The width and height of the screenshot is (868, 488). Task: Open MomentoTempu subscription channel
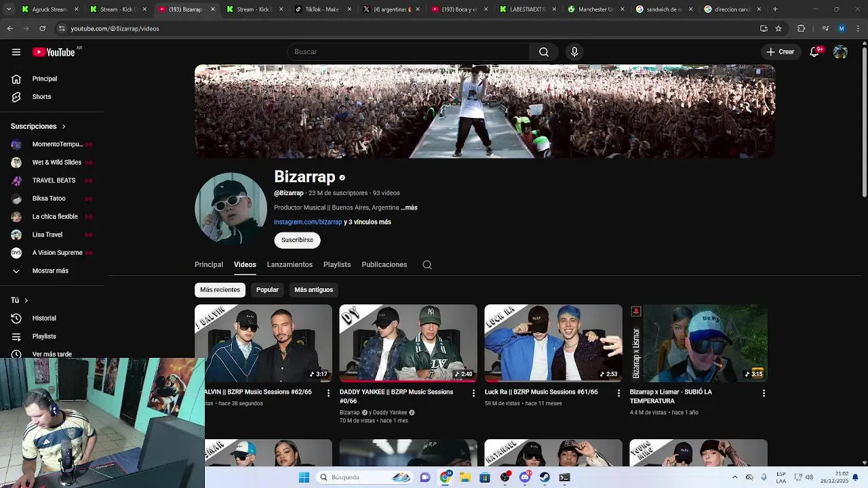(53, 144)
